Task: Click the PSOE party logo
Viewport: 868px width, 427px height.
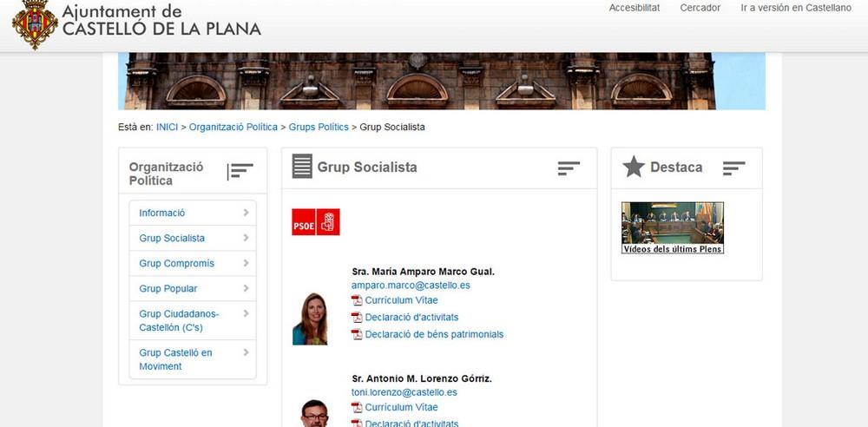Action: (x=316, y=221)
